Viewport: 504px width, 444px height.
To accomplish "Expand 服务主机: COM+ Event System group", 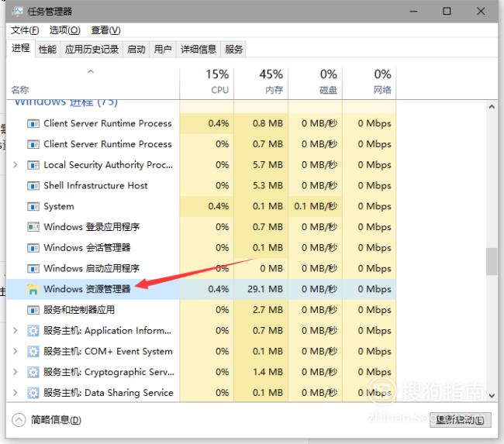I will coord(15,351).
